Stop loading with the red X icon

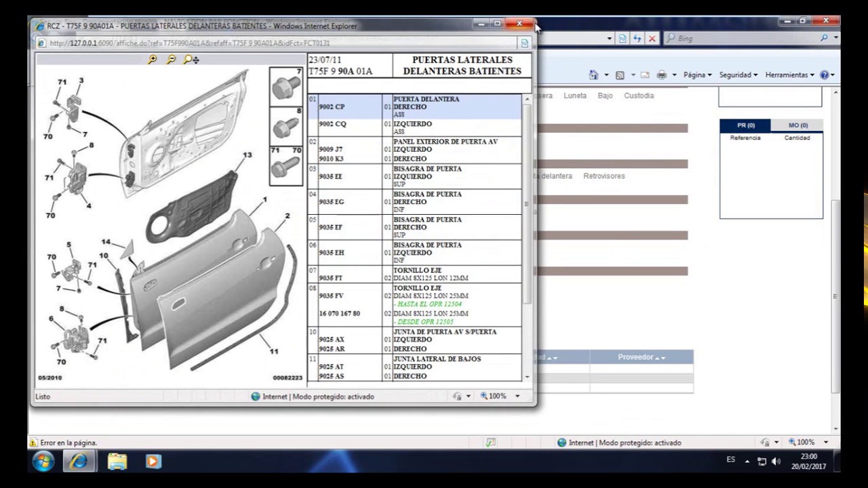coord(652,39)
